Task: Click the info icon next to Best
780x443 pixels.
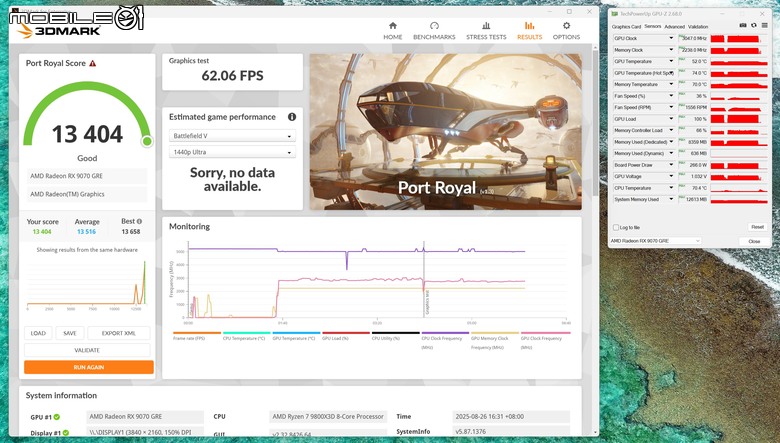Action: [139, 221]
